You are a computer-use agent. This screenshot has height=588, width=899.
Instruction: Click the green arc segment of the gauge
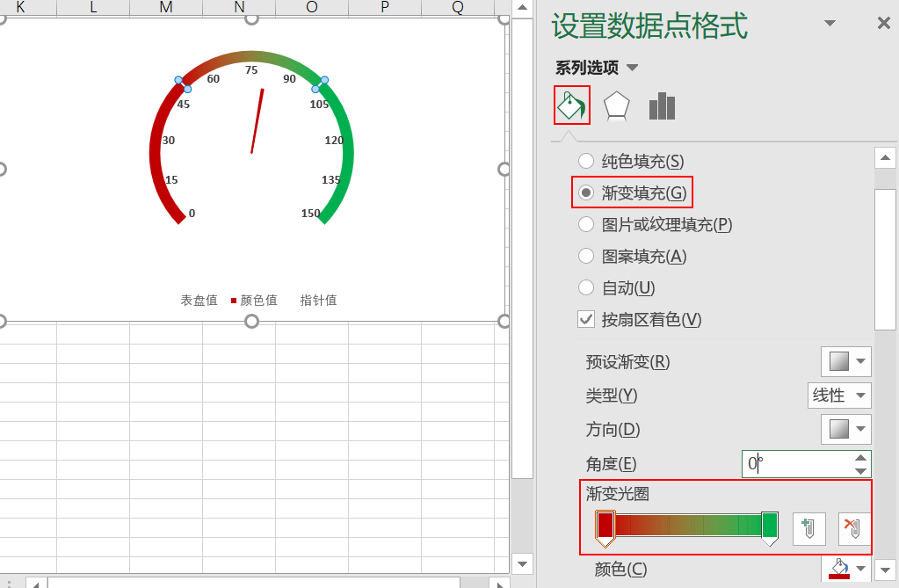[x=348, y=152]
